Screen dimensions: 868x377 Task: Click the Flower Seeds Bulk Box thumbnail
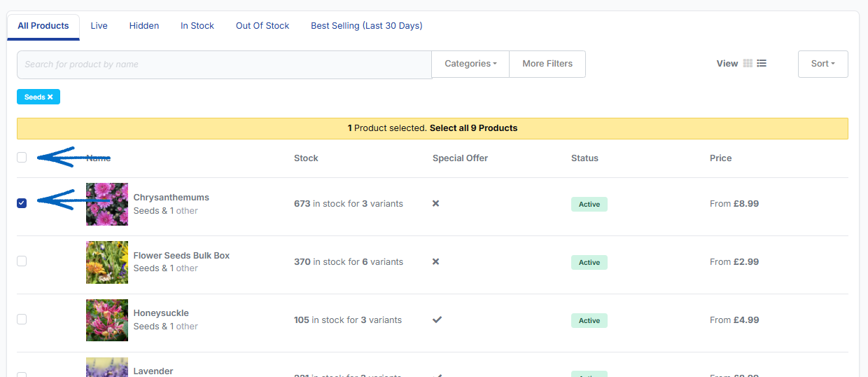[107, 262]
